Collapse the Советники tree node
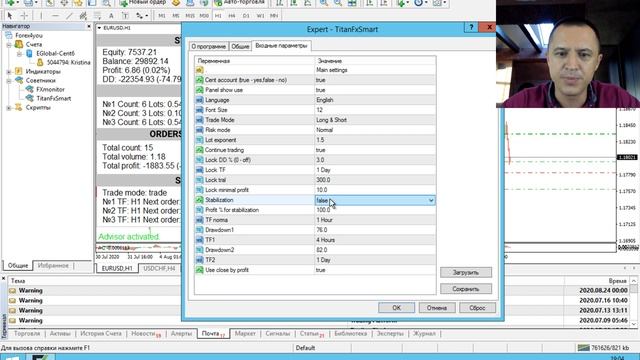Screen dimensions: 640x360 click(9, 80)
